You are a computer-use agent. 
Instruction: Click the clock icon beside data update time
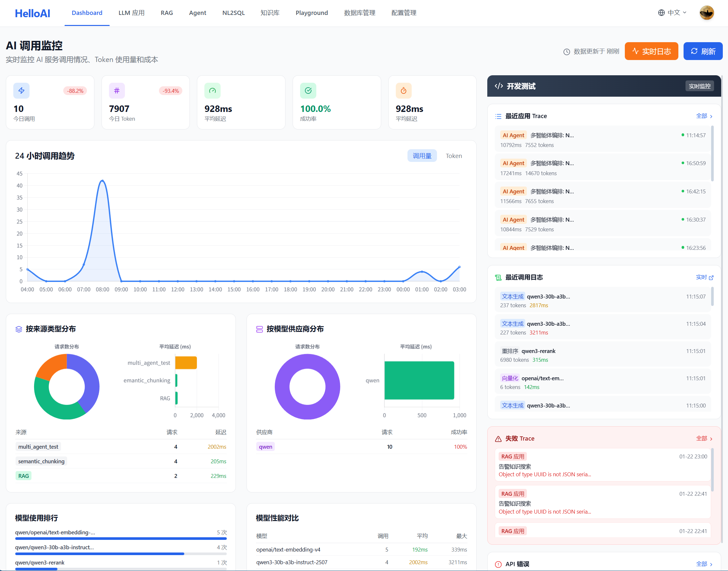tap(566, 52)
